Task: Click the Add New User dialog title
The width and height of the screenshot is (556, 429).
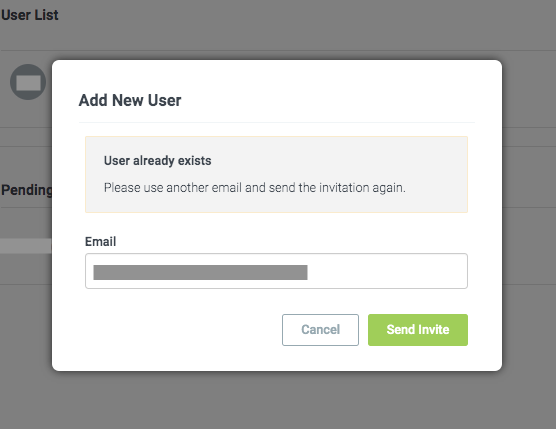Action: tap(130, 100)
